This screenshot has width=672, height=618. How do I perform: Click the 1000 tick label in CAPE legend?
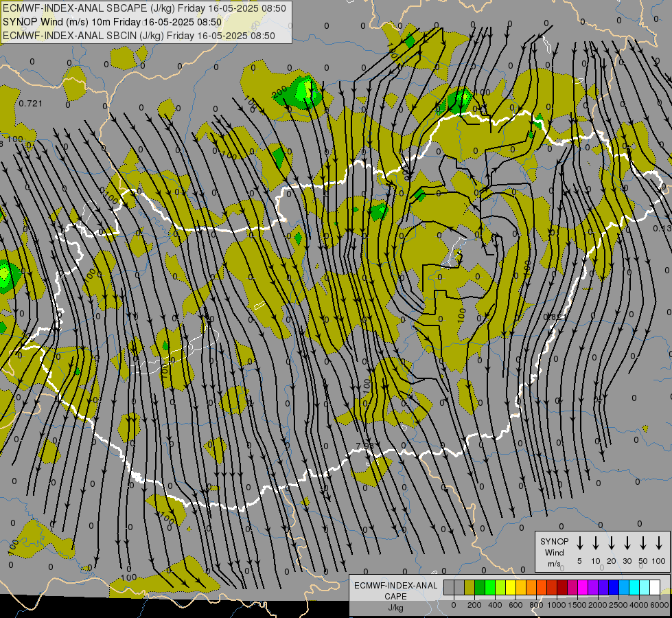pos(557,605)
